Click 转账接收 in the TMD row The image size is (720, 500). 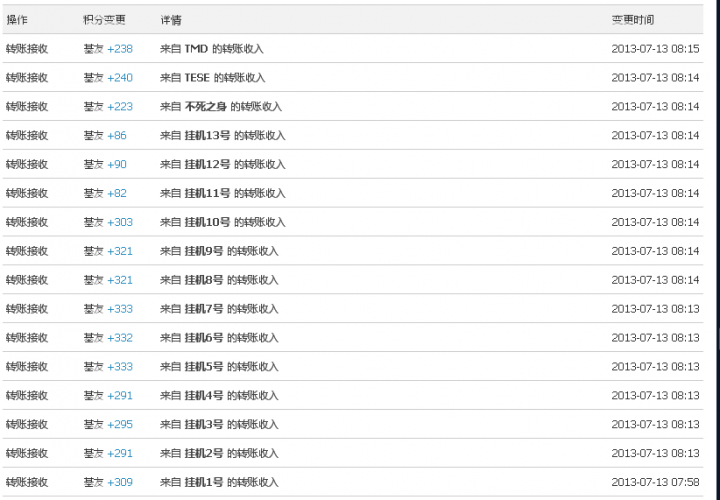click(x=27, y=49)
